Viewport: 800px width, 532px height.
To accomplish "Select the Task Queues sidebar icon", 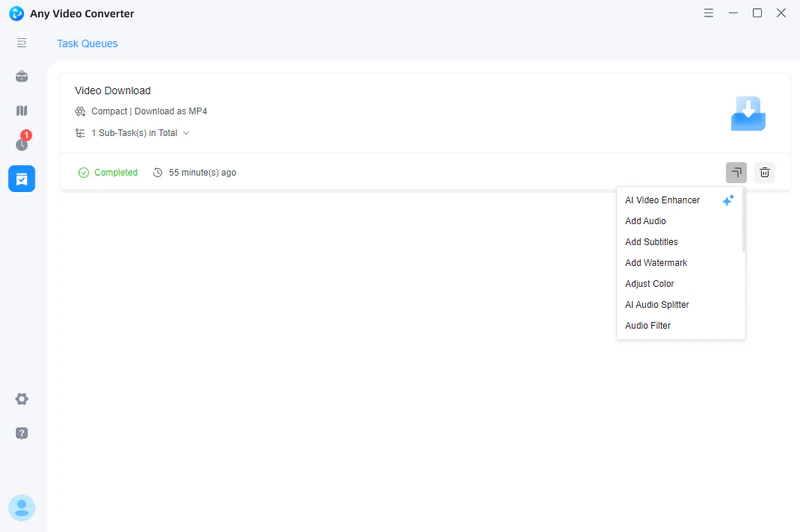I will coord(22,178).
